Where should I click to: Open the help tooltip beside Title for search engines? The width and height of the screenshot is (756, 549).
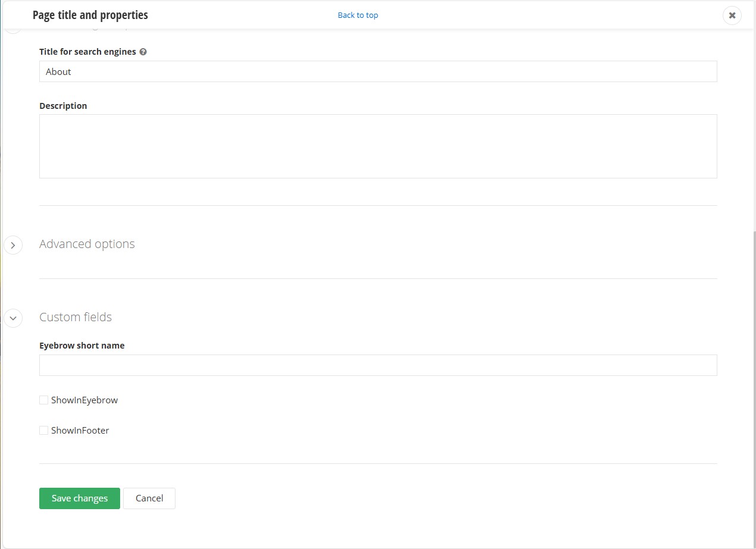pyautogui.click(x=143, y=52)
